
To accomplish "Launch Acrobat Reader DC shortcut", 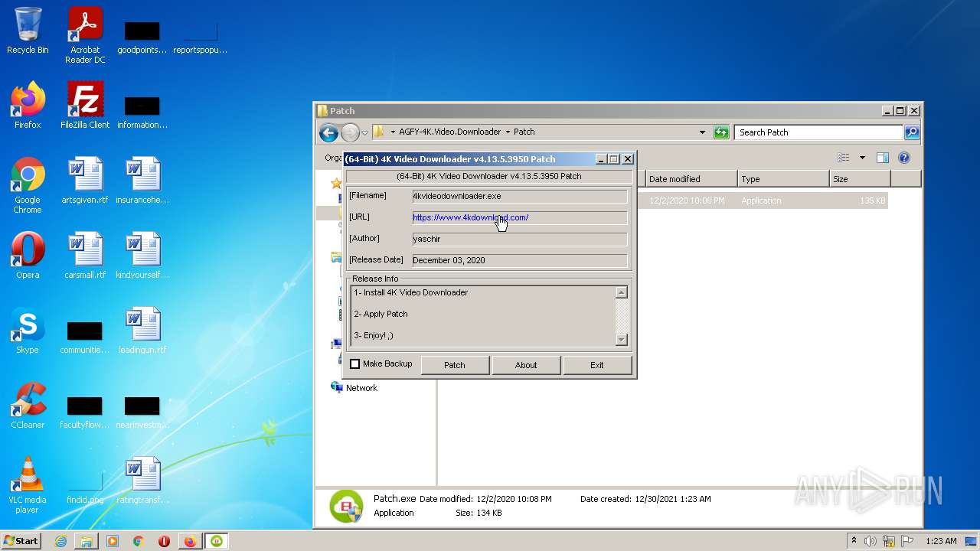I will pos(85,35).
